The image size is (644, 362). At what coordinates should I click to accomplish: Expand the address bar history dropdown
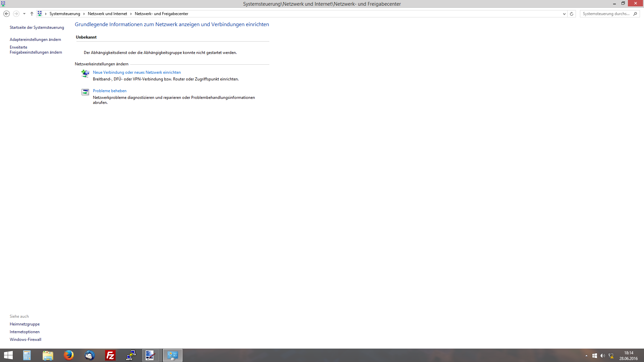click(x=564, y=14)
